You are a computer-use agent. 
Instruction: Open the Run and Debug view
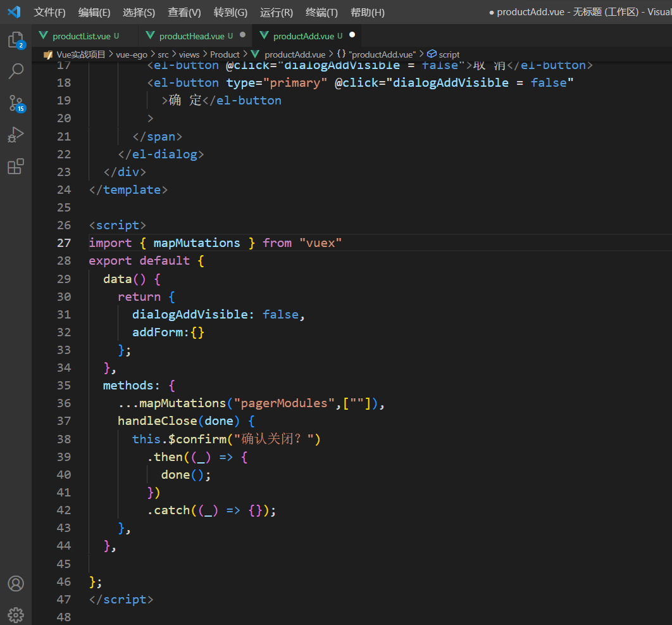pos(16,135)
